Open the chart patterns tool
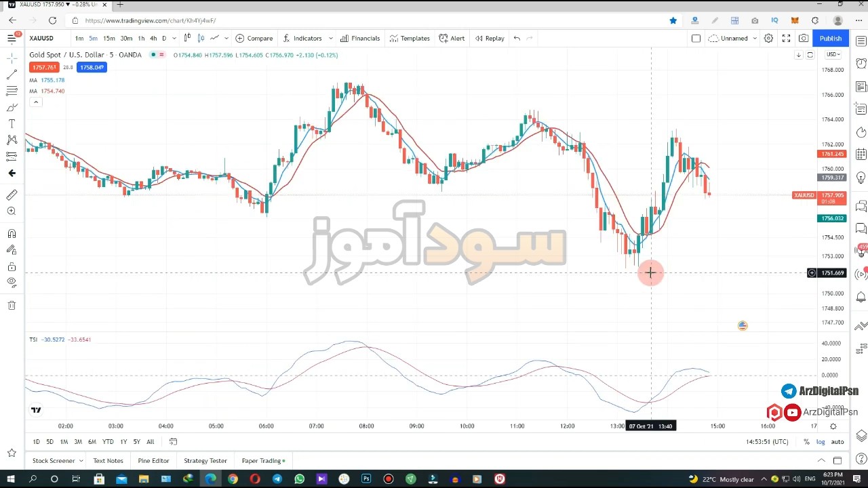 point(12,140)
